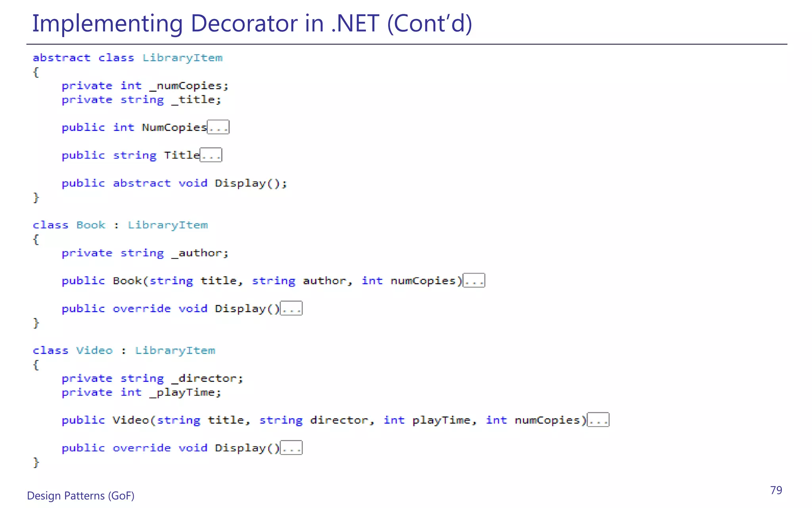Expand Video's Display() override collapsed block
Viewport: 812px width, 508px height.
(291, 448)
